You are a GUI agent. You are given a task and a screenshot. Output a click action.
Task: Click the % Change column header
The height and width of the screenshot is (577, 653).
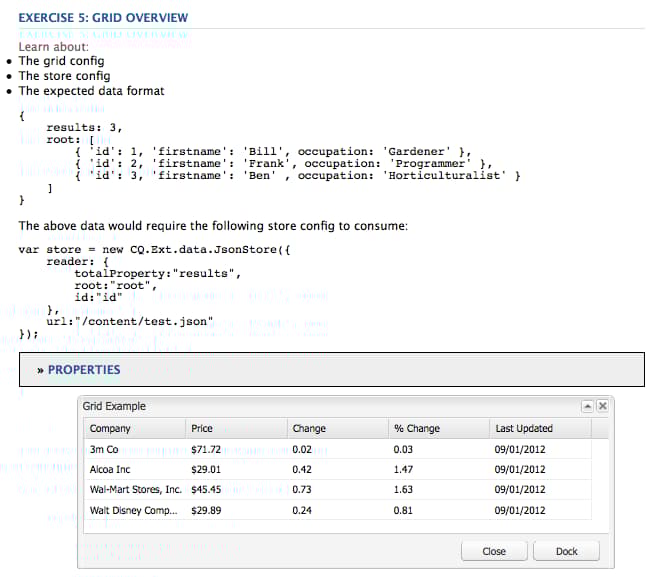point(417,429)
